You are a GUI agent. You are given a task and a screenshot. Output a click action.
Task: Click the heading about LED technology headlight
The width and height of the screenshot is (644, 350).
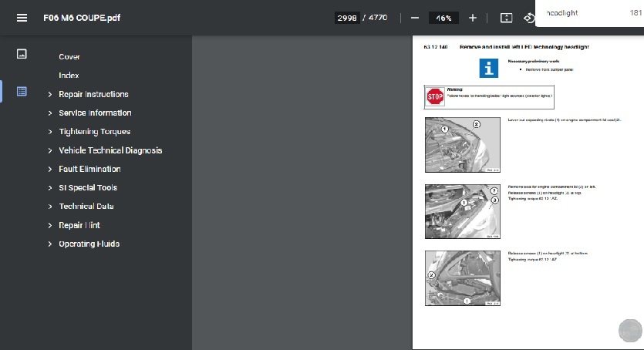tap(524, 47)
